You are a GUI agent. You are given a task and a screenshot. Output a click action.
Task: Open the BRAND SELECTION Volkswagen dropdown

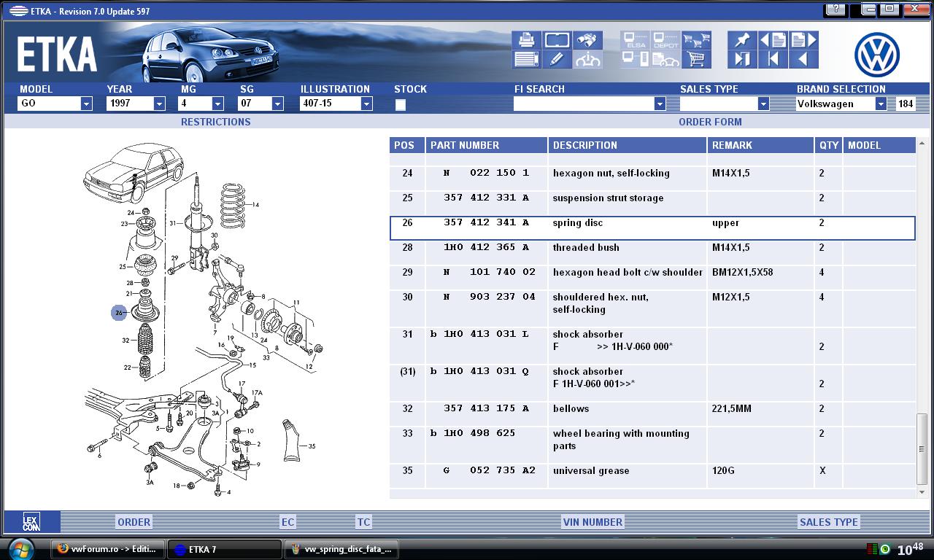(881, 104)
